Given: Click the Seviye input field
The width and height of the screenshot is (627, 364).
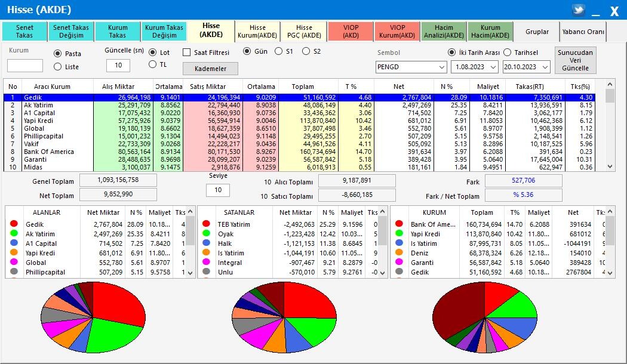Looking at the screenshot, I should click(x=218, y=190).
